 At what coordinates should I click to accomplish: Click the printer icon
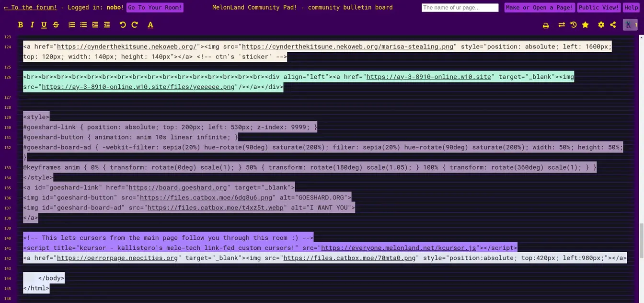point(546,25)
